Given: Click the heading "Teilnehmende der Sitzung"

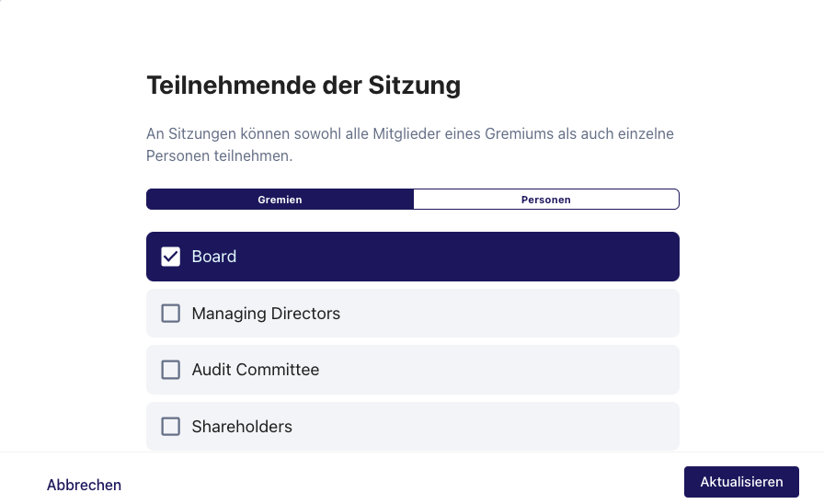Looking at the screenshot, I should [303, 86].
